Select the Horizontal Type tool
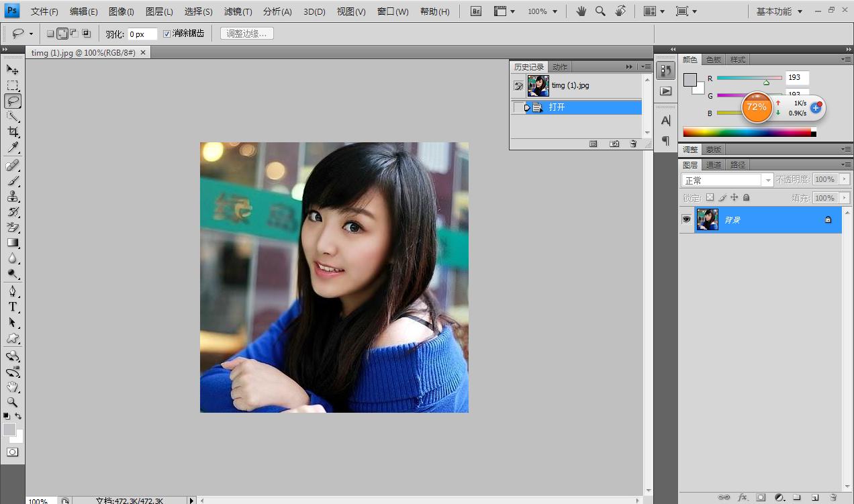This screenshot has height=504, width=854. pyautogui.click(x=13, y=307)
